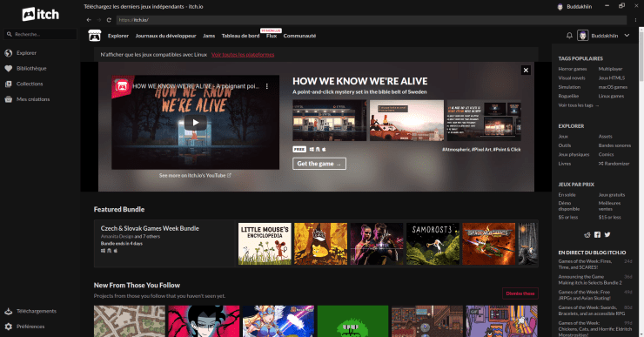Open the browser kebab menu
This screenshot has width=644, height=337.
636,20
